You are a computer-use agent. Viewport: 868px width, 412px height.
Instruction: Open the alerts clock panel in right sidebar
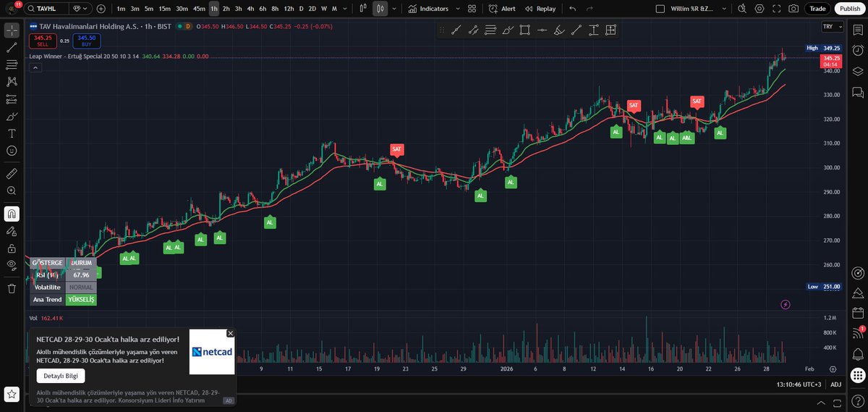(858, 51)
